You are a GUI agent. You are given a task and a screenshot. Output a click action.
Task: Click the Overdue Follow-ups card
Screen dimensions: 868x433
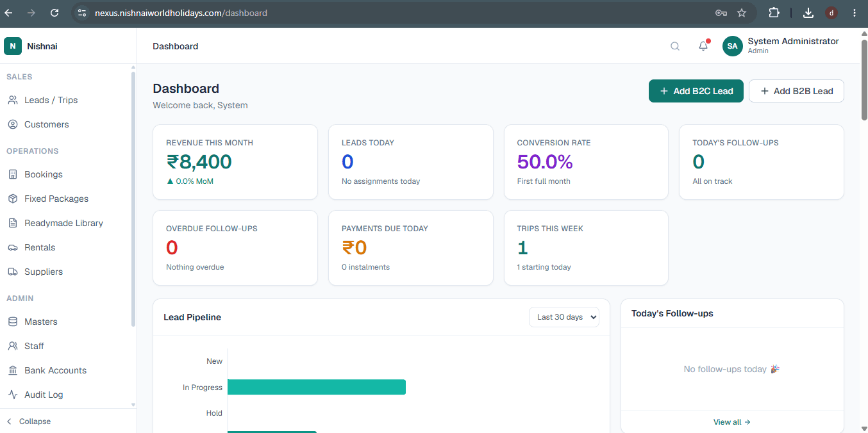[235, 248]
